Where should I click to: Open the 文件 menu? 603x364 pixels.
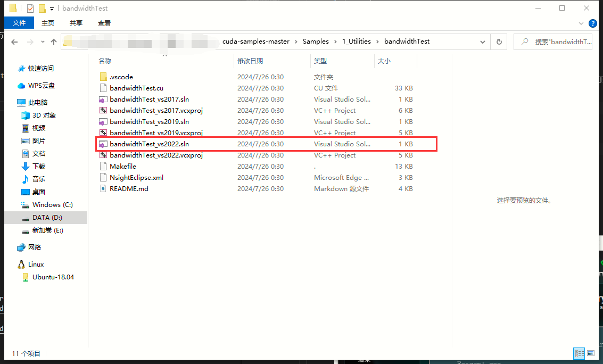[19, 23]
